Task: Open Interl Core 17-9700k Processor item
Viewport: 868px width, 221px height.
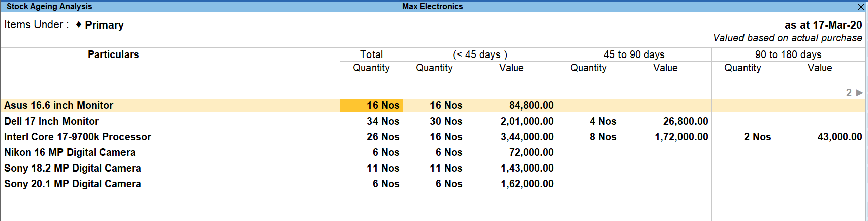Action: pyautogui.click(x=78, y=137)
